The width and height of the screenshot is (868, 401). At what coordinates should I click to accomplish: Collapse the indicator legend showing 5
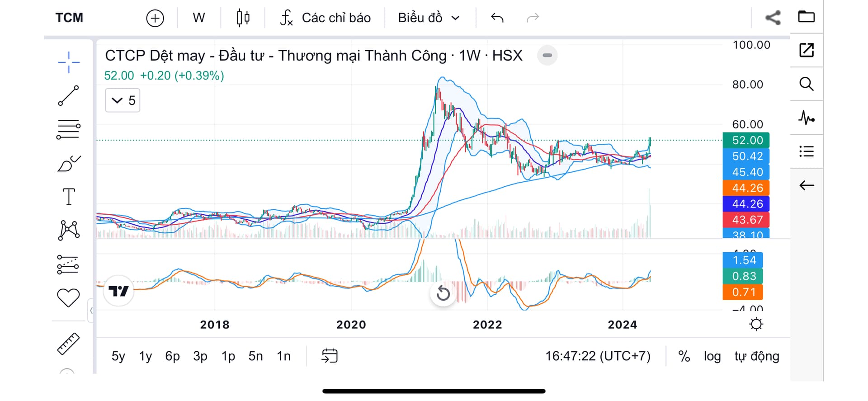[x=123, y=100]
